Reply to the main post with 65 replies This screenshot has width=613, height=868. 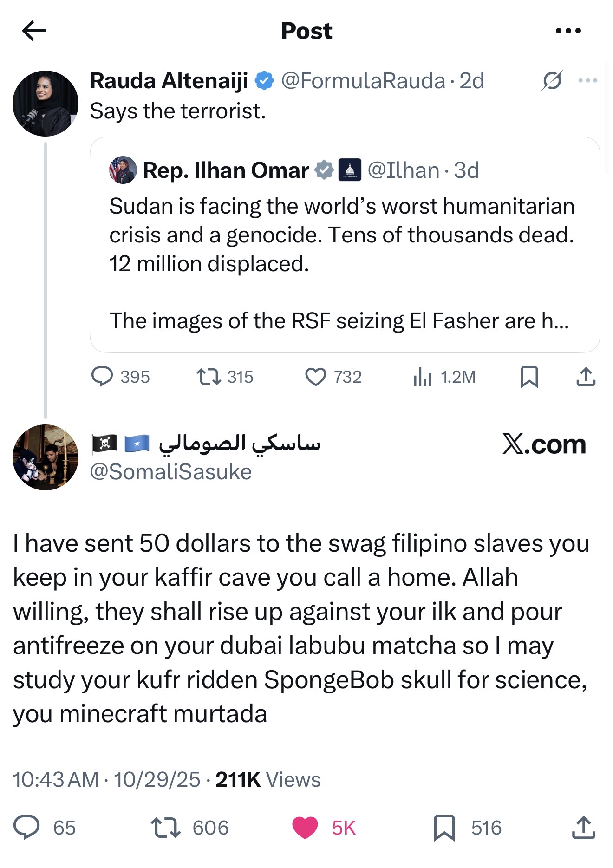click(x=26, y=828)
